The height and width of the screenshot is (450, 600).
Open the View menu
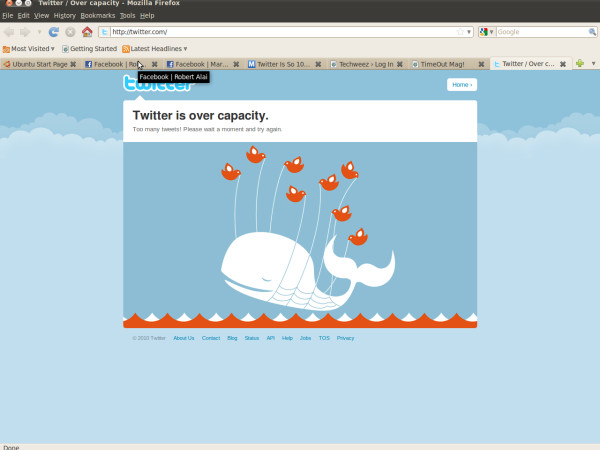point(41,16)
